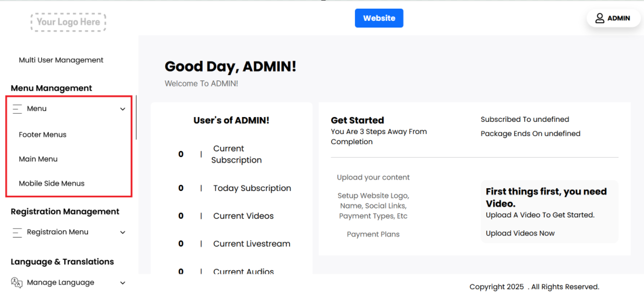Open the ADMIN account button

tap(614, 18)
